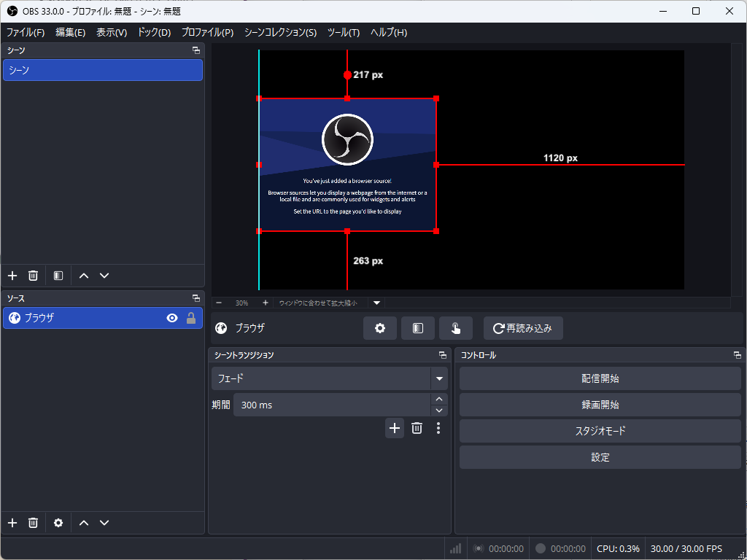Click the 録画開始 button
Image resolution: width=747 pixels, height=560 pixels.
(600, 405)
